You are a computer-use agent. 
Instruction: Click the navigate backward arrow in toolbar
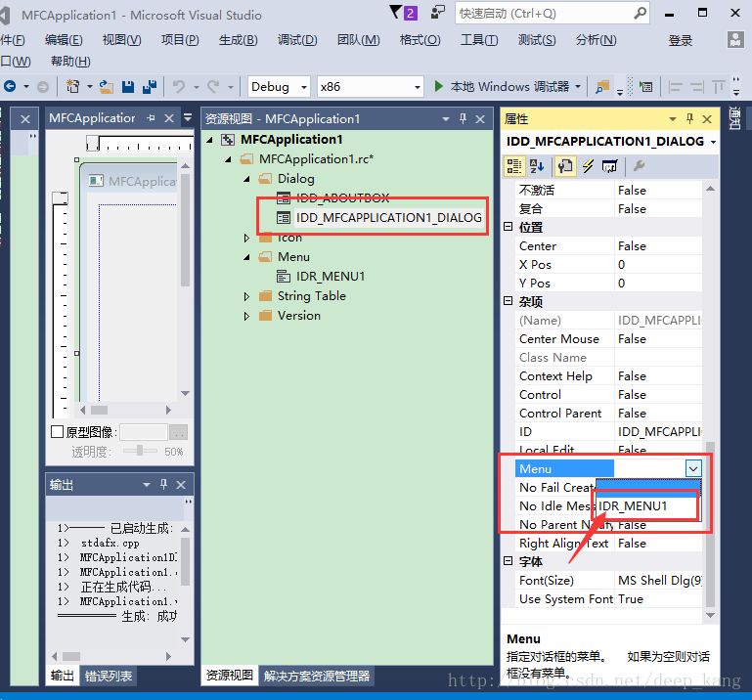tap(10, 86)
